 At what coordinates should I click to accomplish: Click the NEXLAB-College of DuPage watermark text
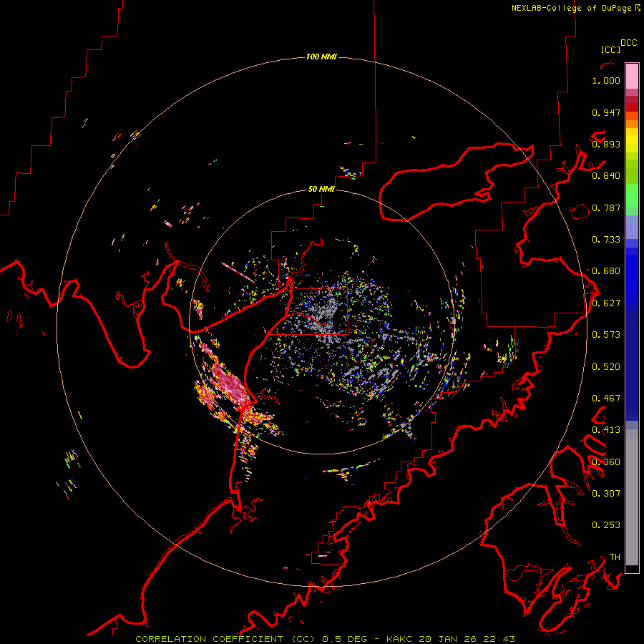(x=575, y=8)
